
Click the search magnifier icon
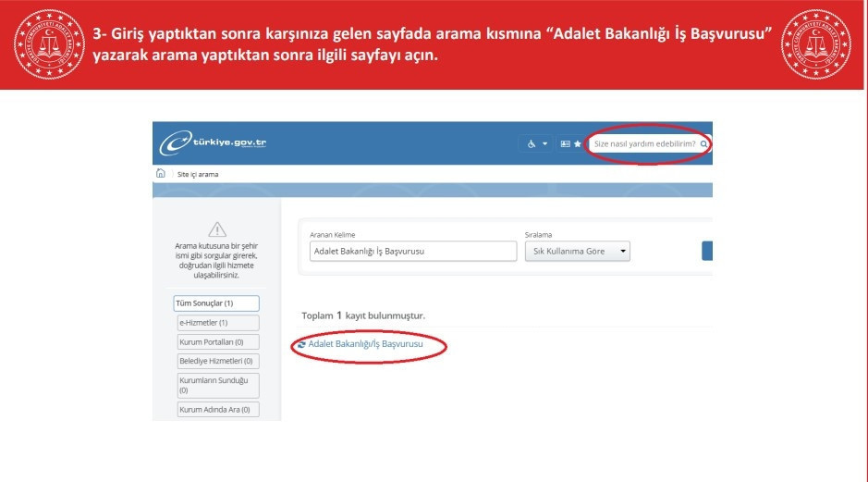pos(703,143)
